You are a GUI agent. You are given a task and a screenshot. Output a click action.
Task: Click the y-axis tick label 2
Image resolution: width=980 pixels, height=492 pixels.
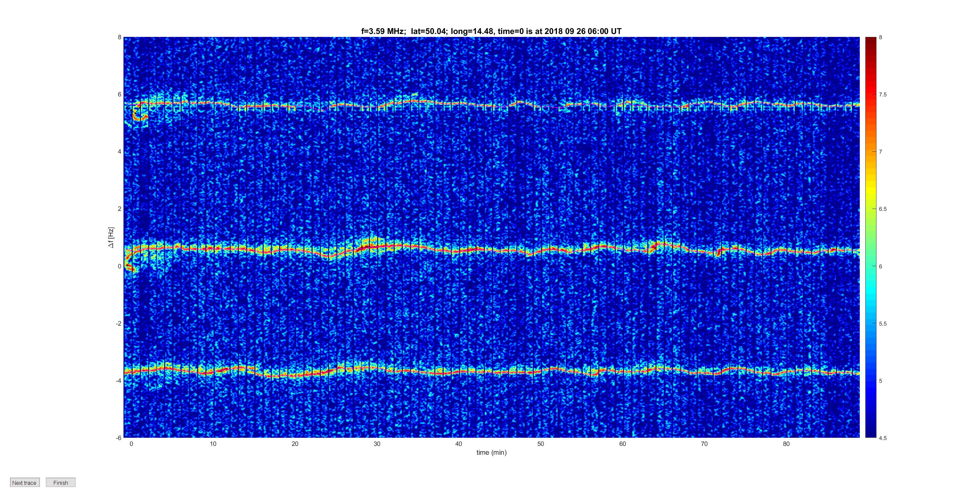pos(120,209)
